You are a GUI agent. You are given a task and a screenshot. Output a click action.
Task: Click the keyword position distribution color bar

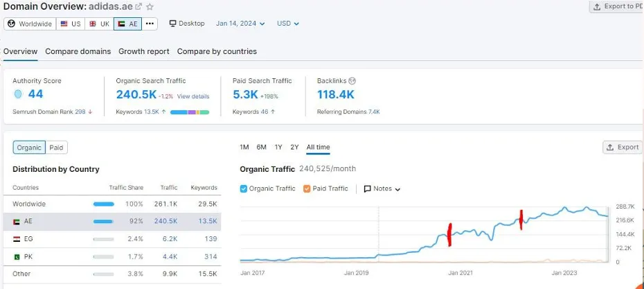click(190, 112)
